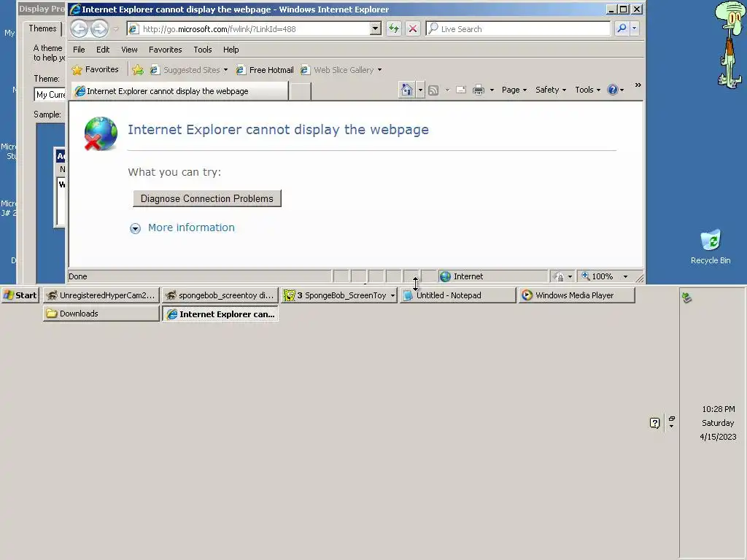This screenshot has height=560, width=747.
Task: Switch to Untitled - Notepad taskbar item
Action: pyautogui.click(x=458, y=295)
